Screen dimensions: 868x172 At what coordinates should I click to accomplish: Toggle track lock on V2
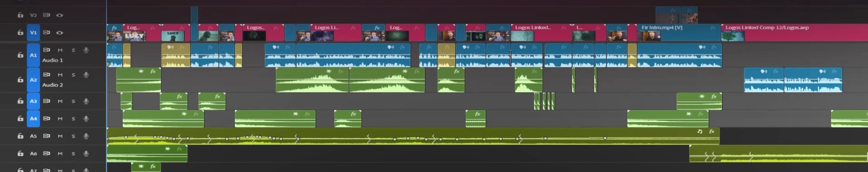20,15
